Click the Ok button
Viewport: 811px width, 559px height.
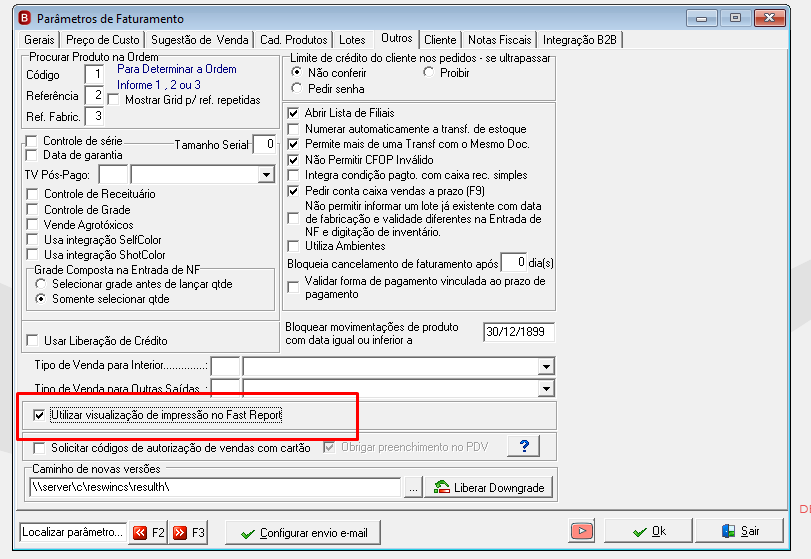tap(649, 531)
